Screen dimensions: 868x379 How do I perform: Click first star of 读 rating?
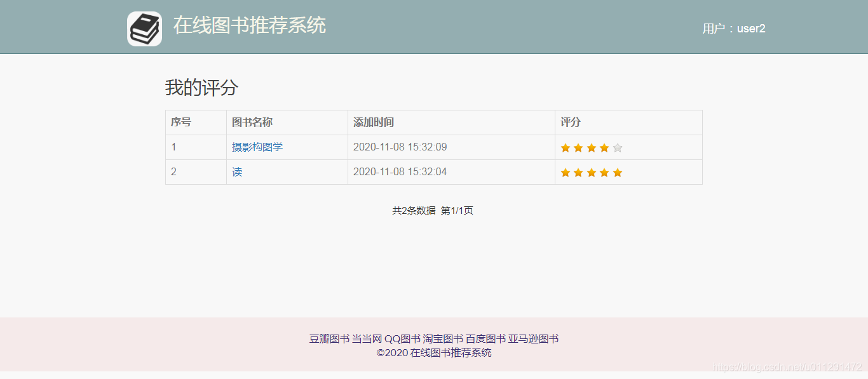[566, 173]
